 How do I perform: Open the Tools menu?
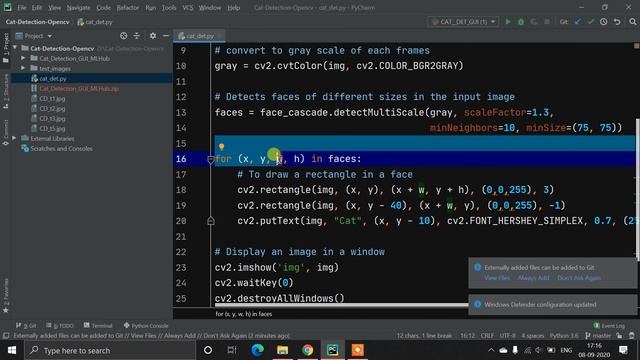tap(169, 7)
